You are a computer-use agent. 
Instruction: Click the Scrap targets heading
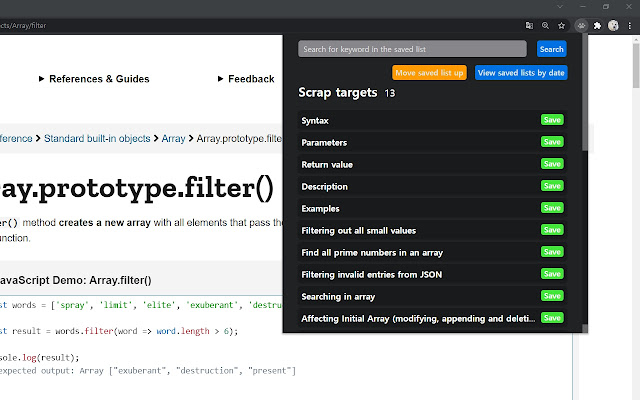(338, 93)
